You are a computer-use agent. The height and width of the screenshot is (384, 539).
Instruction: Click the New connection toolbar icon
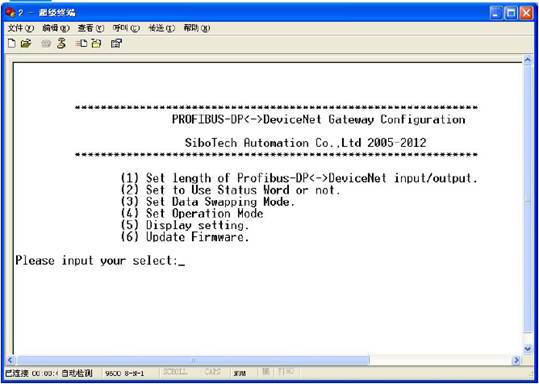[x=12, y=43]
